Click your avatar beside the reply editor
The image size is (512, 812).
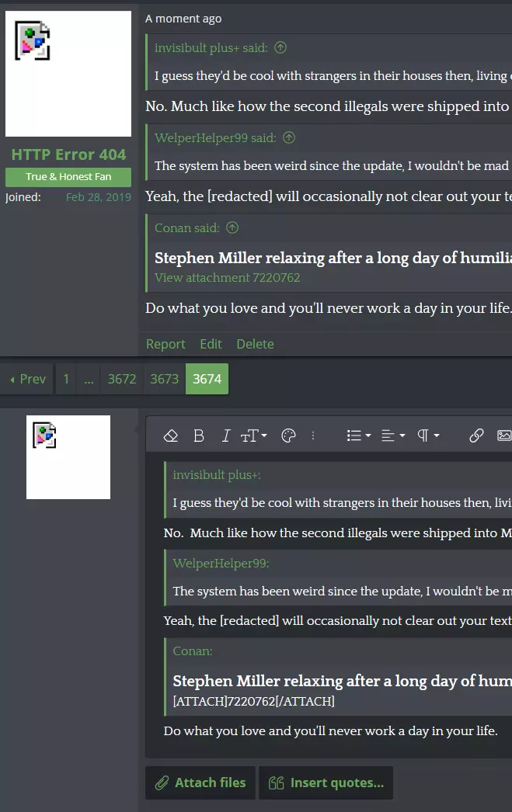point(68,457)
